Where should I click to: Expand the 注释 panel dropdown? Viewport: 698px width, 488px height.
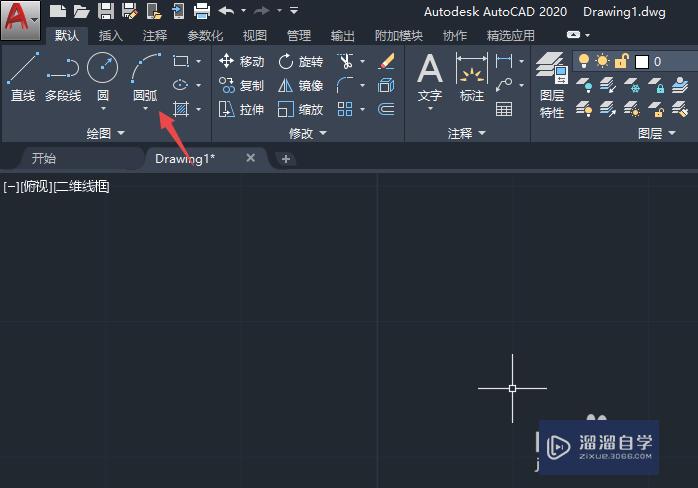pyautogui.click(x=467, y=133)
